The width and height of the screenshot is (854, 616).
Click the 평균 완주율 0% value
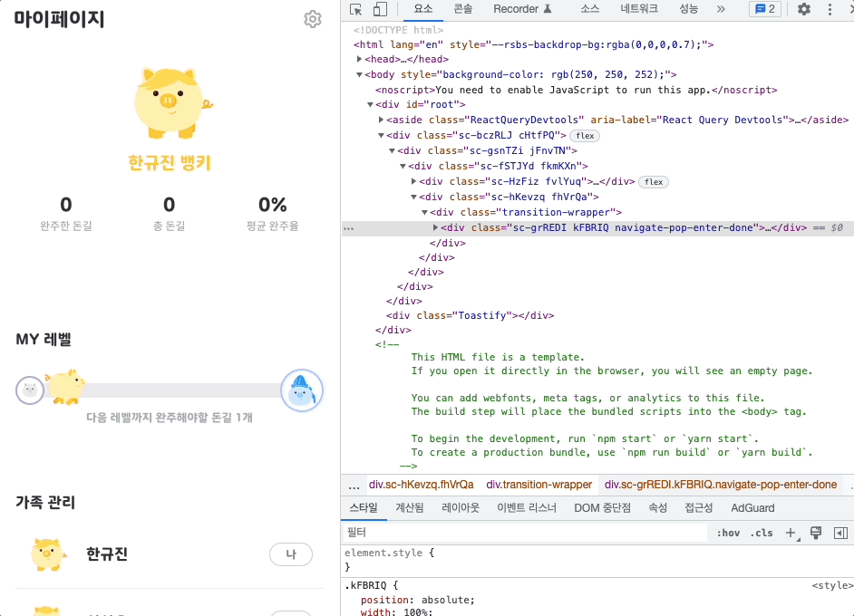click(272, 205)
